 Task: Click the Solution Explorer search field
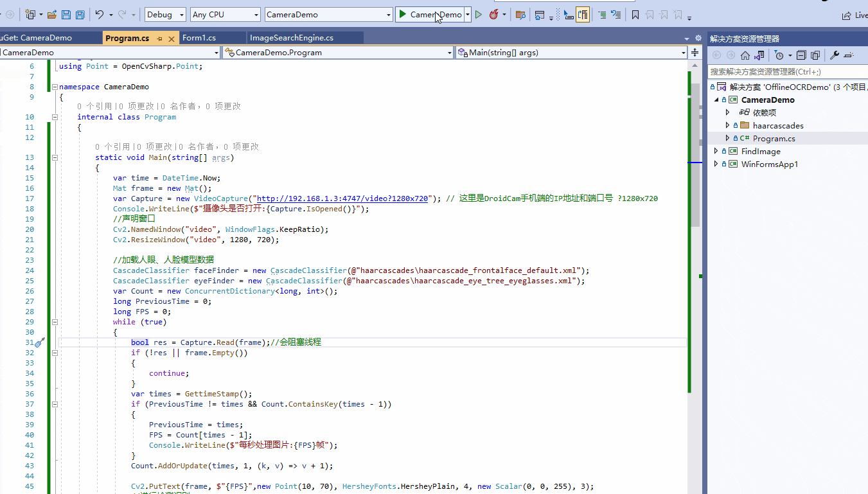(788, 71)
